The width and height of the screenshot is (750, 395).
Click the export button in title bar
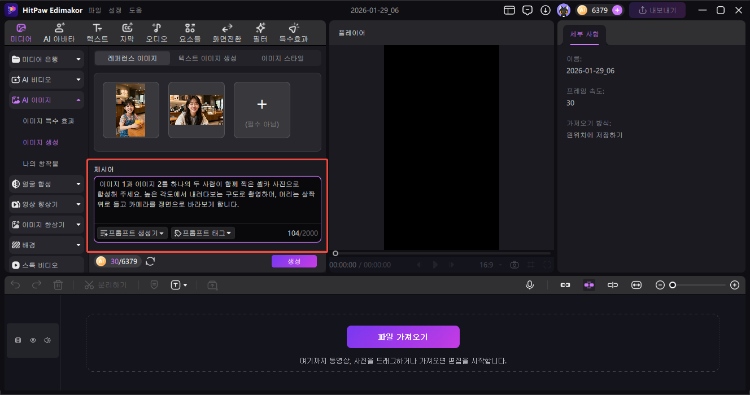657,10
